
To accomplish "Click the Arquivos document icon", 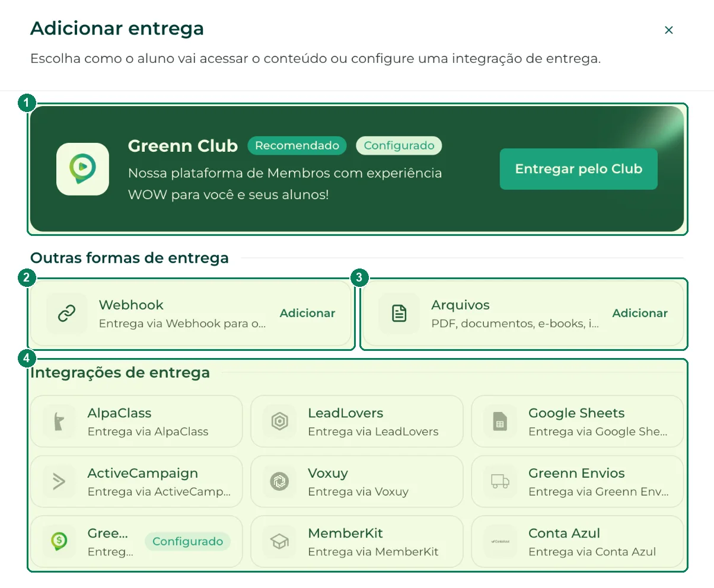I will point(399,314).
